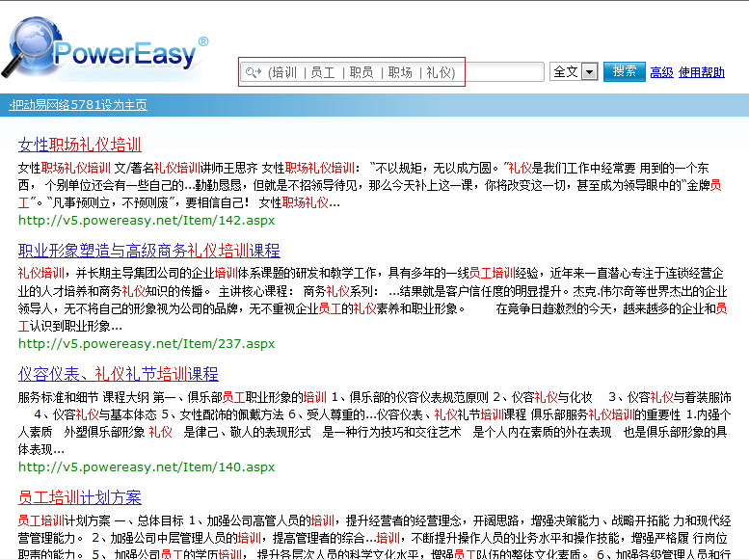Click 把动易网络5781设为主页 link
The width and height of the screenshot is (749, 560).
(78, 104)
